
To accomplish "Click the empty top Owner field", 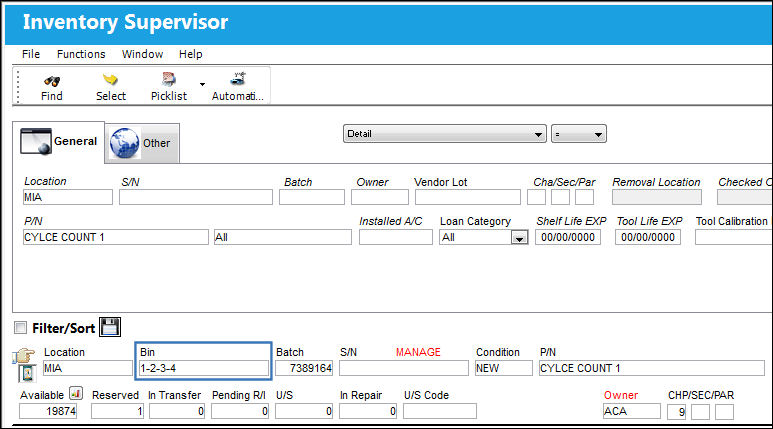I will coord(380,197).
